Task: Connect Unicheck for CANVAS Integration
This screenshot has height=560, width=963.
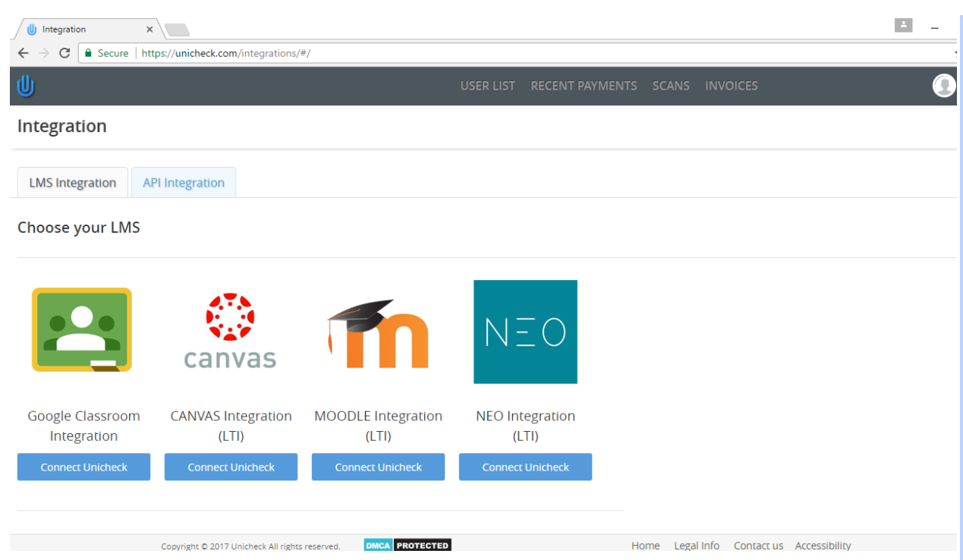Action: pos(231,467)
